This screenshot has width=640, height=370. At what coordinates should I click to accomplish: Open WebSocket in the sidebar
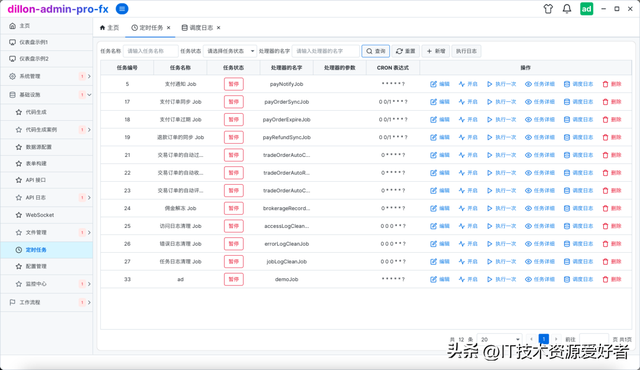pos(47,215)
